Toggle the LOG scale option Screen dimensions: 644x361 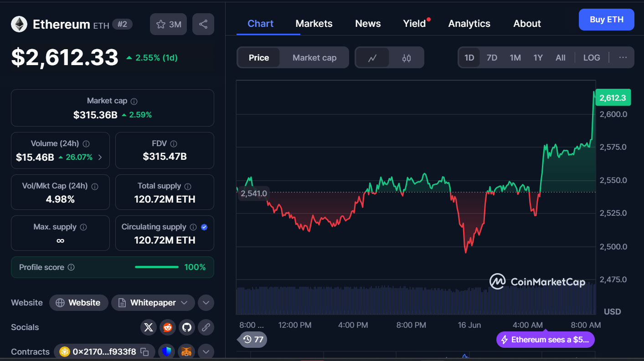click(x=592, y=58)
